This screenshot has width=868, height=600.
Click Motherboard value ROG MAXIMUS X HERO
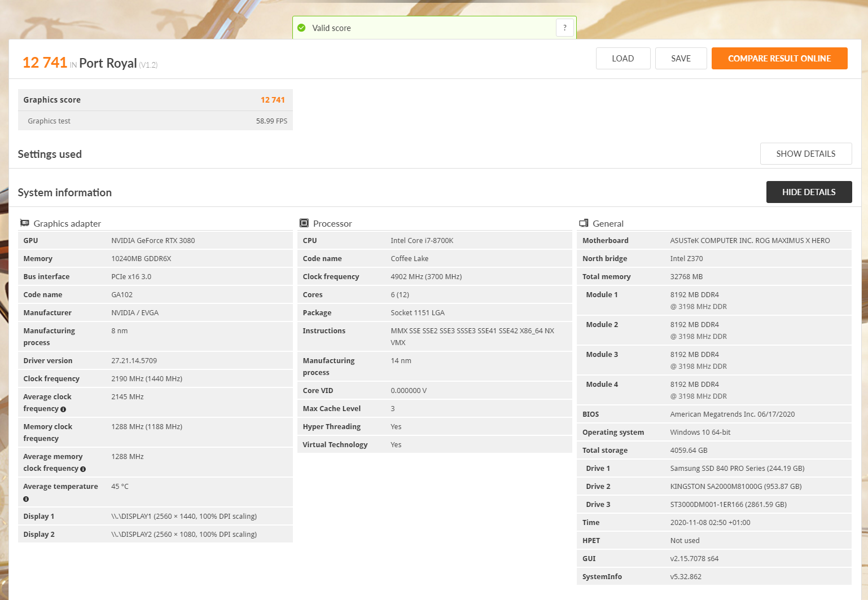750,240
